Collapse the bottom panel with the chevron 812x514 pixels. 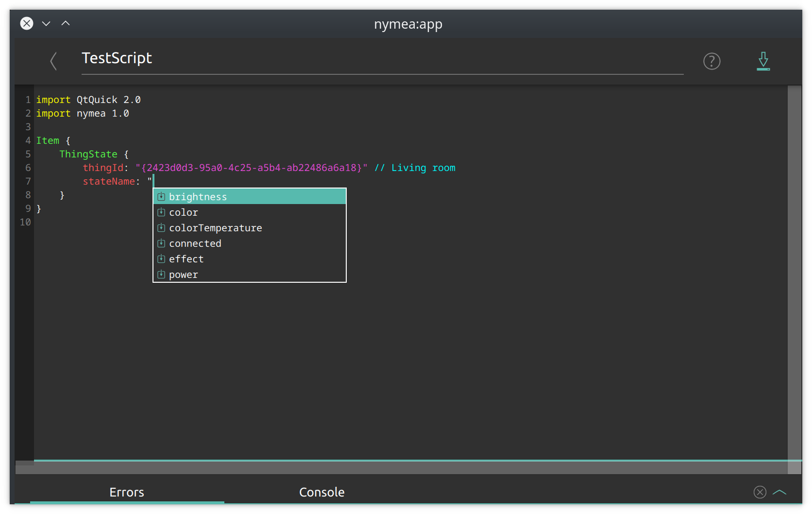coord(779,492)
